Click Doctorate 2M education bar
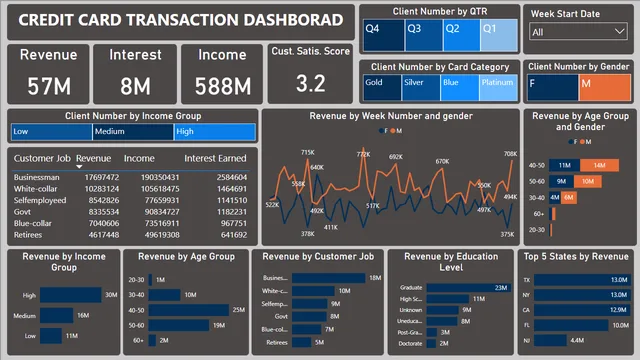 [x=431, y=344]
